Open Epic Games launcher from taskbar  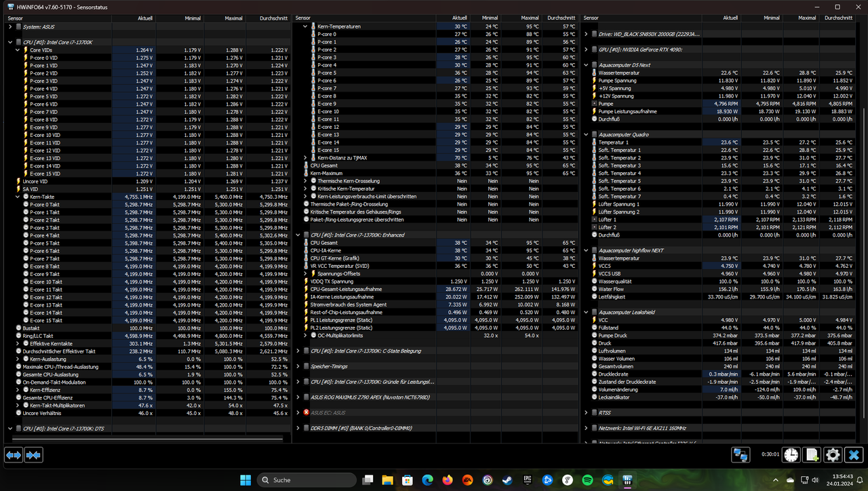click(528, 479)
